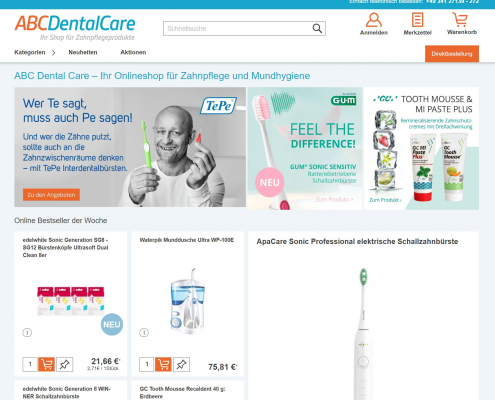Viewport: 495px width, 400px height.
Task: Expand the Kategorien menu
Action: tap(35, 52)
